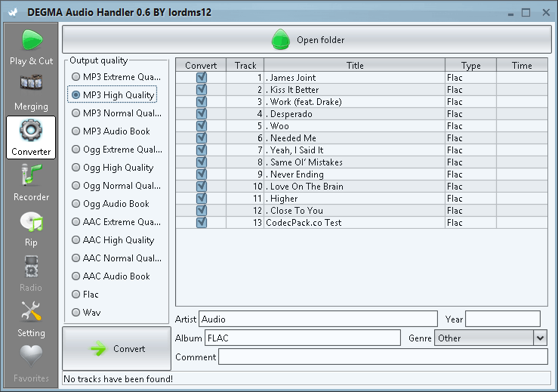
Task: Select the 'Desperado' title cell
Action: 354,114
